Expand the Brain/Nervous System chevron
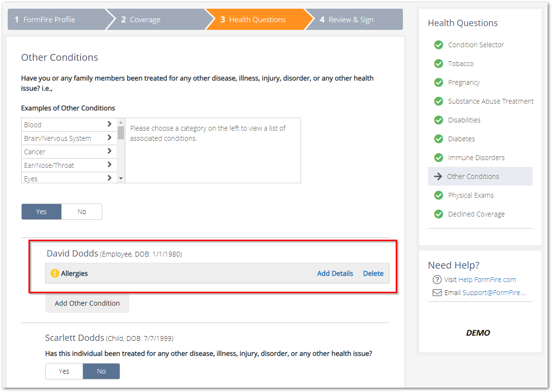This screenshot has height=392, width=552. 110,137
